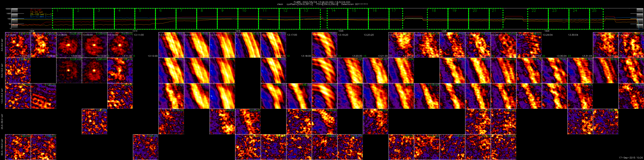The height and width of the screenshot is (160, 644).
Task: Select time interval 5 on the light curve
Action: pos(145,19)
